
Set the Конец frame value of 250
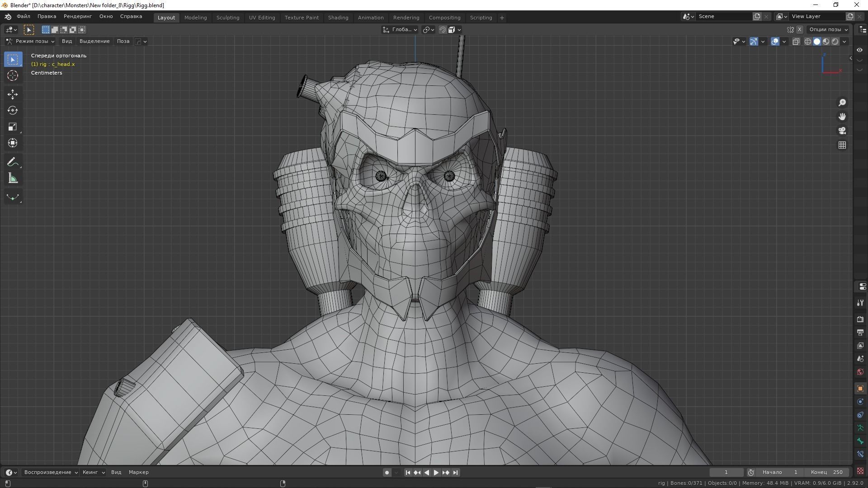[x=826, y=472]
